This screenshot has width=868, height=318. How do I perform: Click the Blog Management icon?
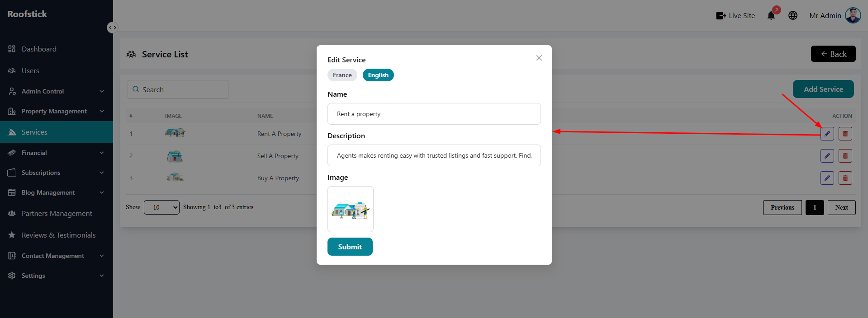pos(12,192)
